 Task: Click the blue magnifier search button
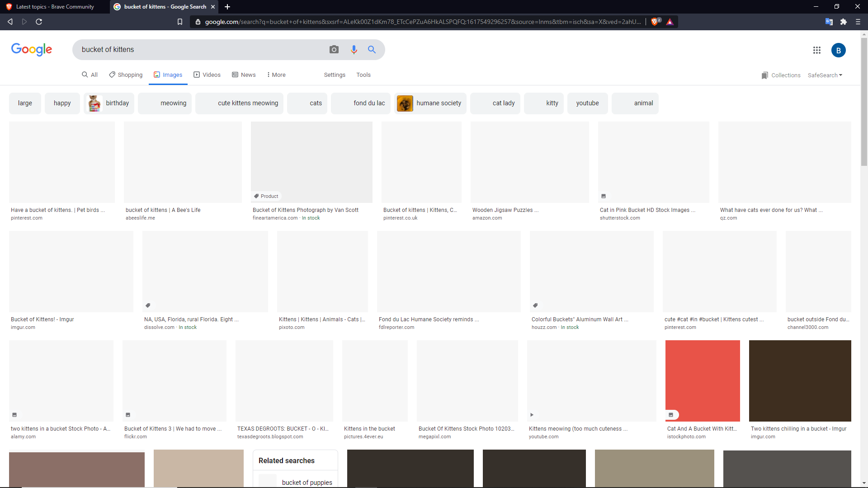point(372,50)
